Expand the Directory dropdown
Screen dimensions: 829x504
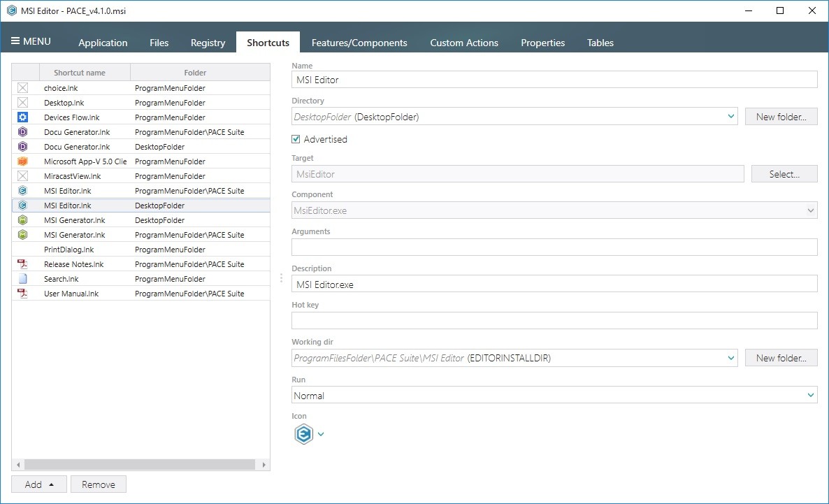point(731,116)
